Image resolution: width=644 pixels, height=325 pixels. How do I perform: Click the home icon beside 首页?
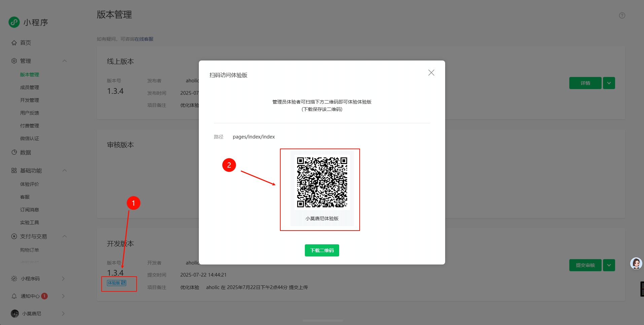(14, 43)
